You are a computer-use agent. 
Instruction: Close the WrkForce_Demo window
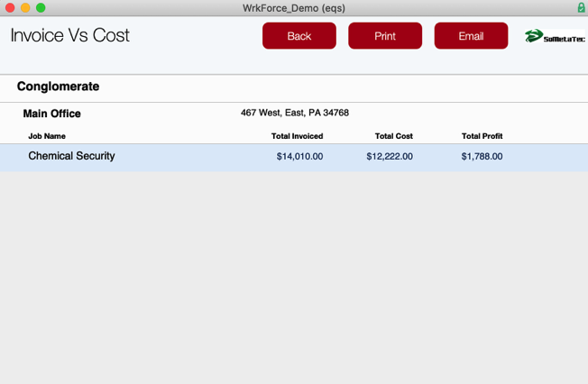(x=10, y=8)
